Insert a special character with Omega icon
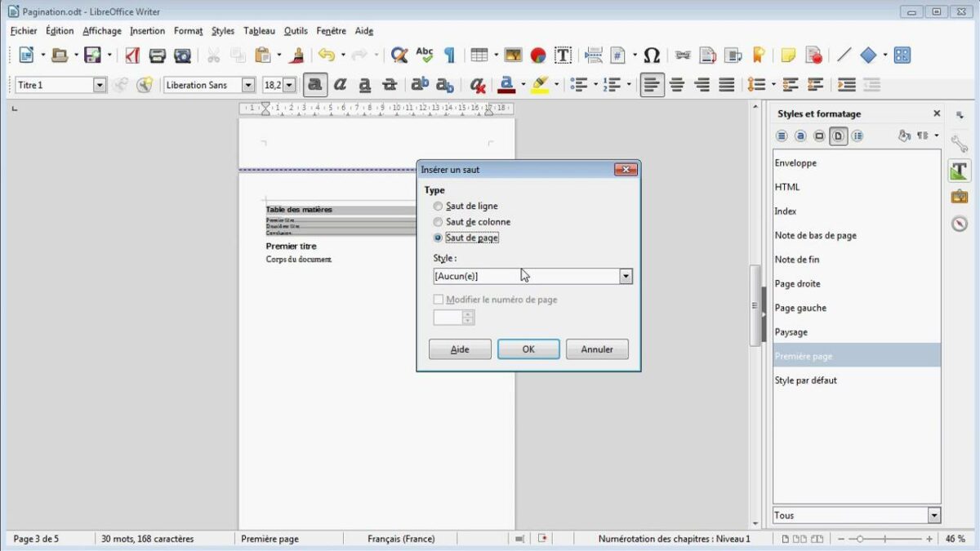Screen dimensions: 980x551 [651, 56]
